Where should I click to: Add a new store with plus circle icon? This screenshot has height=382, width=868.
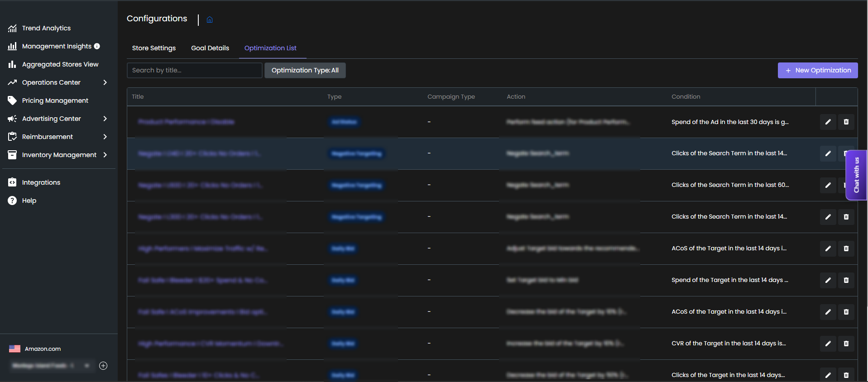pos(103,366)
